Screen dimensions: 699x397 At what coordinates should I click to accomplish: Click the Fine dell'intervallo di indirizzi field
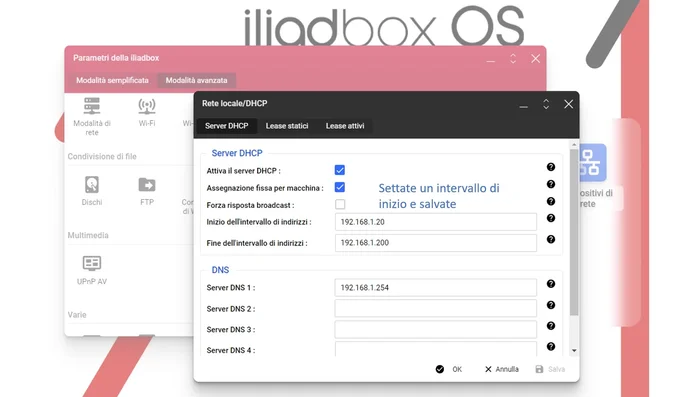click(436, 243)
